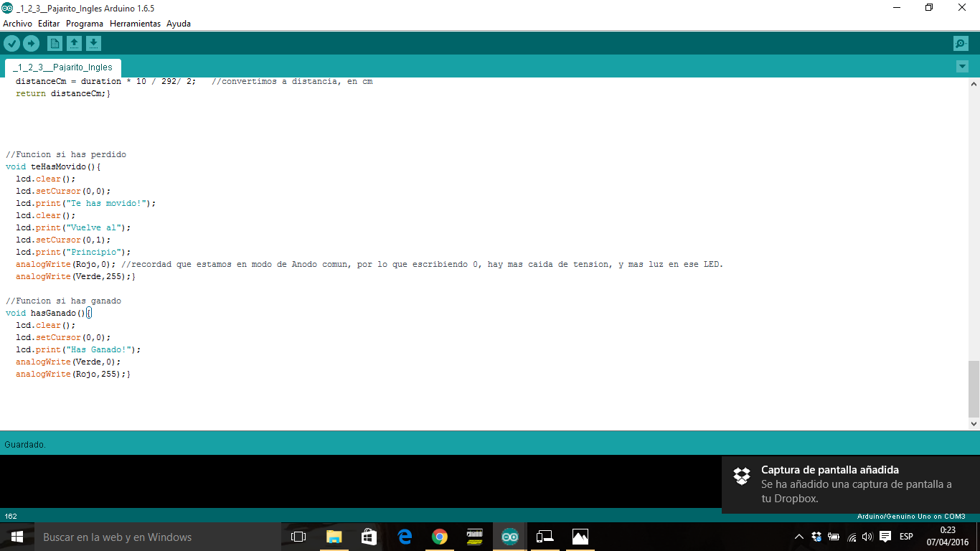
Task: Click the Upload arrow button
Action: click(31, 44)
